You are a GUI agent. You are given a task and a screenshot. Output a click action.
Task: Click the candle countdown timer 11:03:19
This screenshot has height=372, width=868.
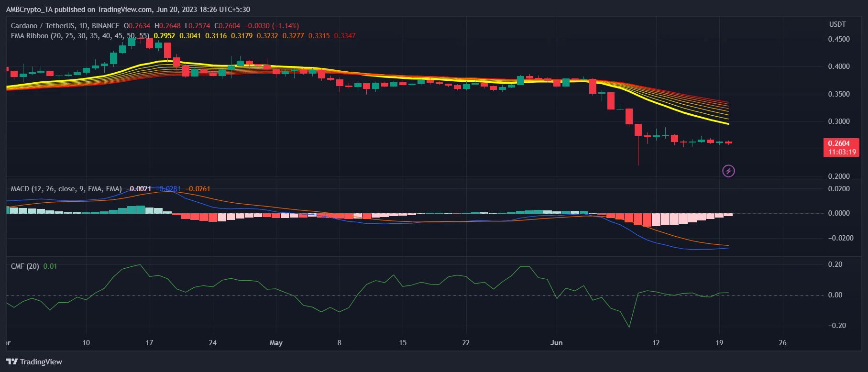coord(842,152)
